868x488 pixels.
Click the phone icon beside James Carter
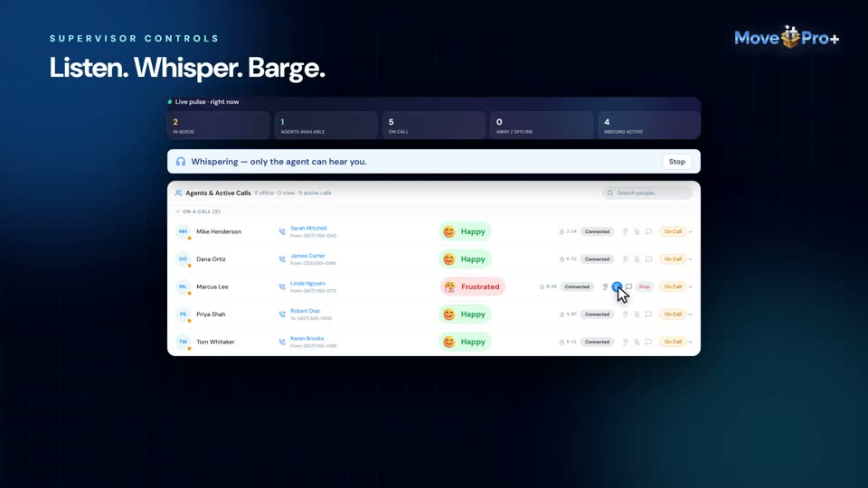coord(282,259)
